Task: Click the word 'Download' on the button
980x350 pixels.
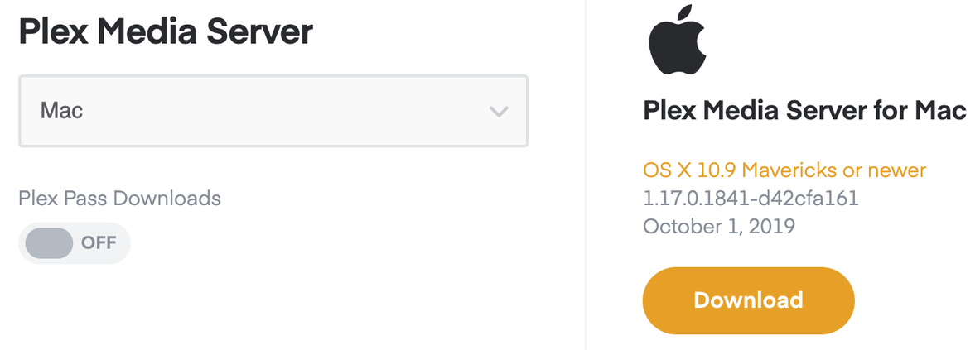Action: [x=748, y=300]
